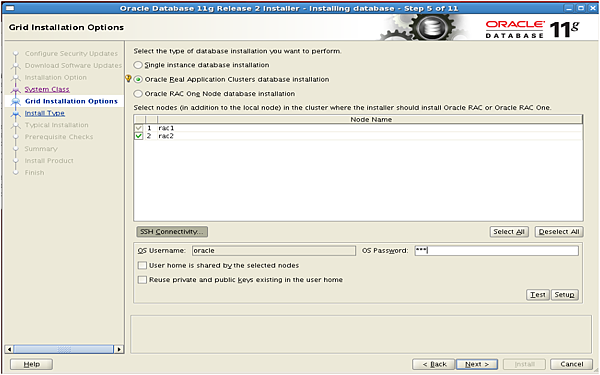Enable Reuse private and public keys
The image size is (600, 375).
coord(142,280)
